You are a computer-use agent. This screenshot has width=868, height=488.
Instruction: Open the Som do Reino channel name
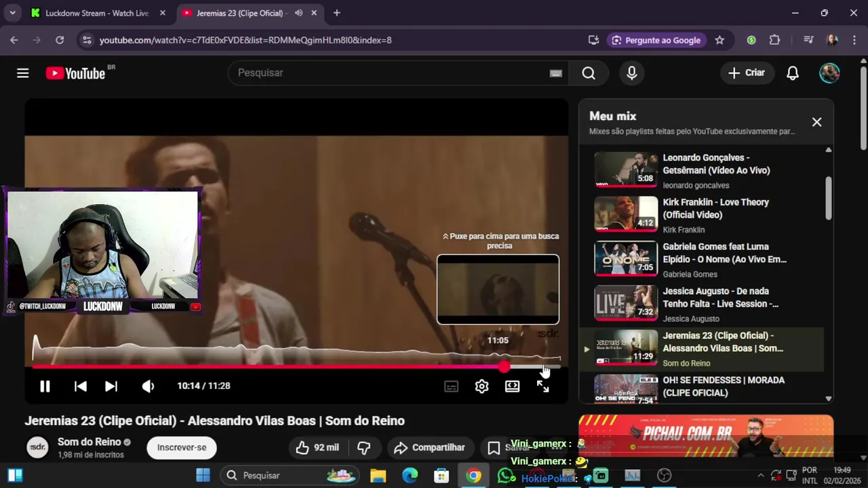89,442
